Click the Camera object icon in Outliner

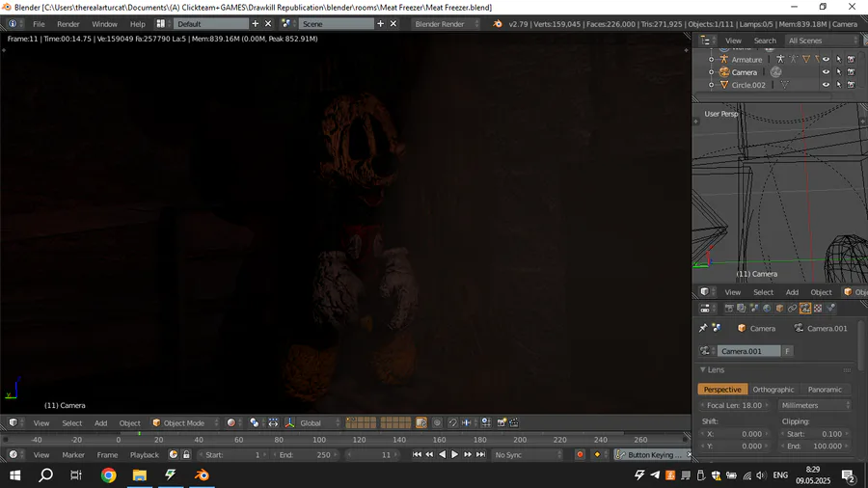pos(724,72)
